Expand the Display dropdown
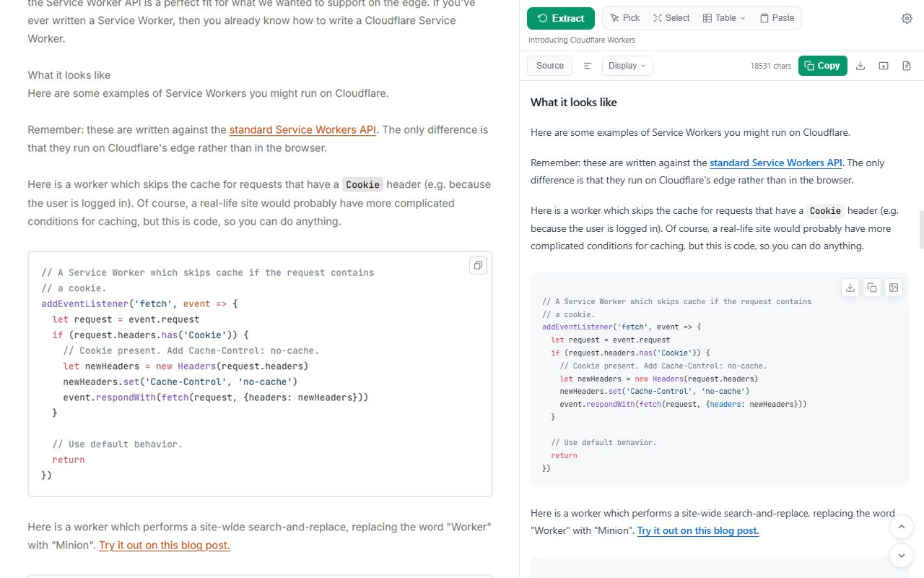The width and height of the screenshot is (924, 578). pos(627,66)
